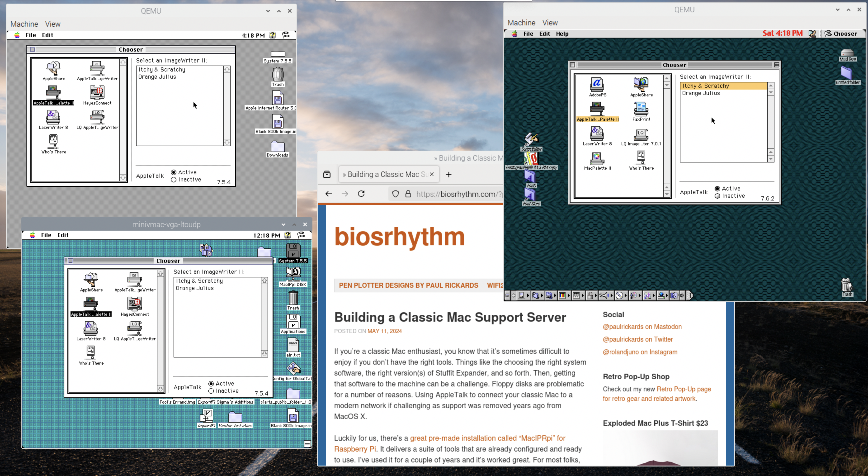The height and width of the screenshot is (476, 868).
Task: Collapse right QEMU Chooser with windowshade box
Action: point(777,65)
